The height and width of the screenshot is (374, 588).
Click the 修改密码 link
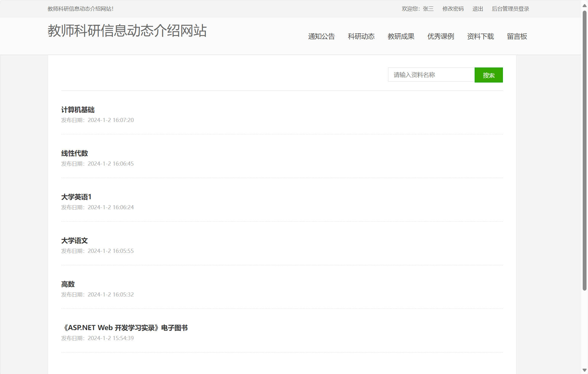pos(453,9)
